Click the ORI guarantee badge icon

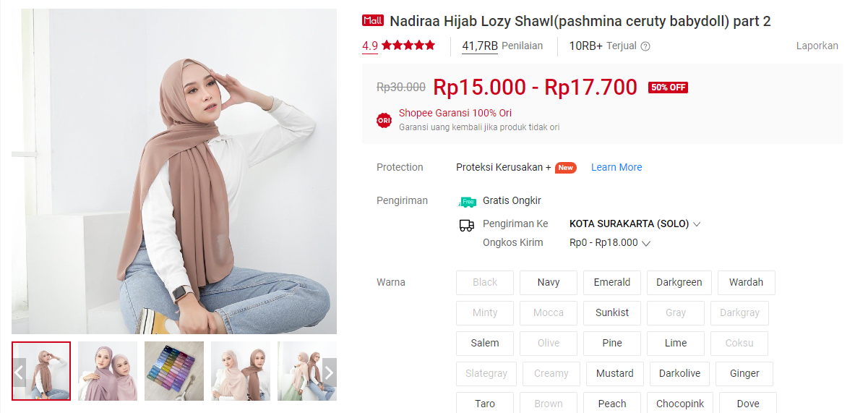point(384,120)
